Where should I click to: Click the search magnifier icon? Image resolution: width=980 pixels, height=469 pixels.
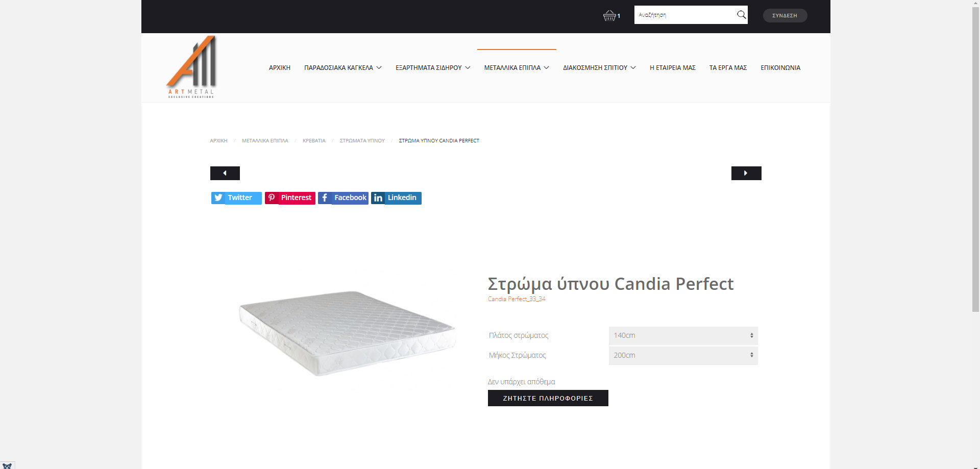tap(741, 15)
